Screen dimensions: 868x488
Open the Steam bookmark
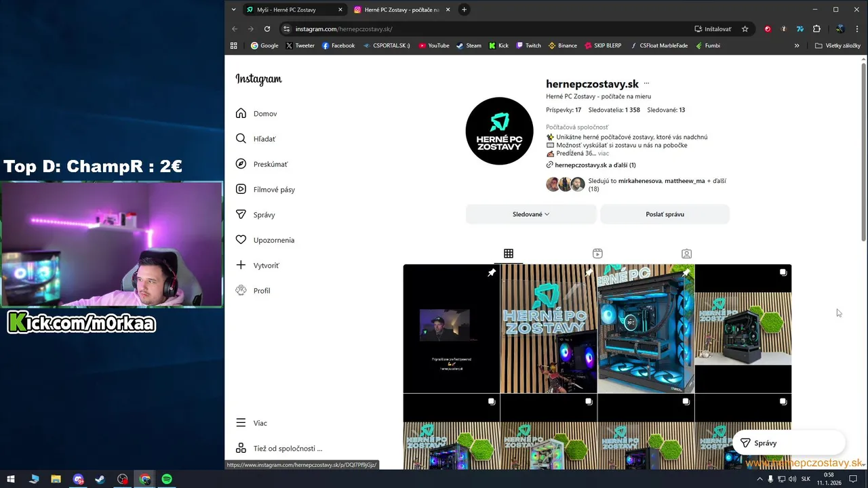[469, 45]
